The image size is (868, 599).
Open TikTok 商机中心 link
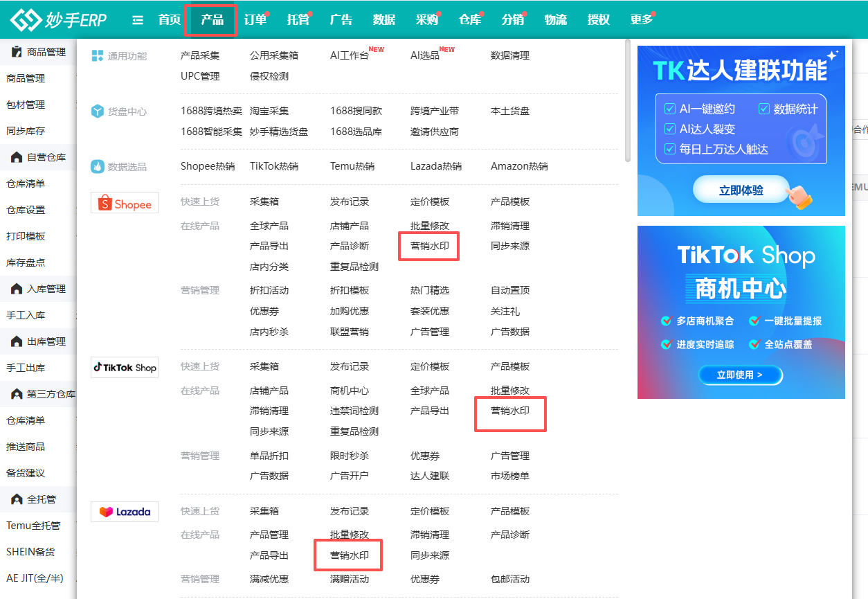tap(350, 391)
